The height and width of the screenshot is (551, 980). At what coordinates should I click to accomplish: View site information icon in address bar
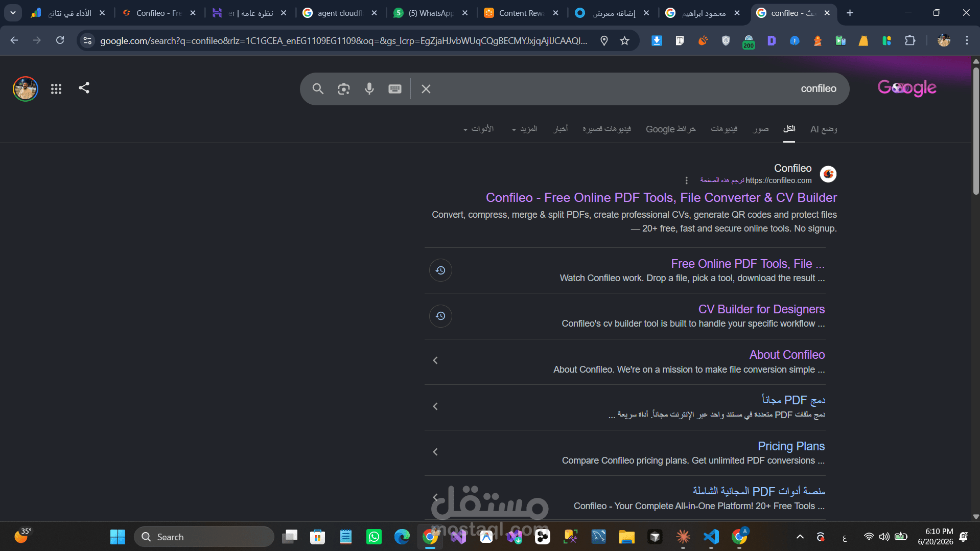tap(88, 40)
